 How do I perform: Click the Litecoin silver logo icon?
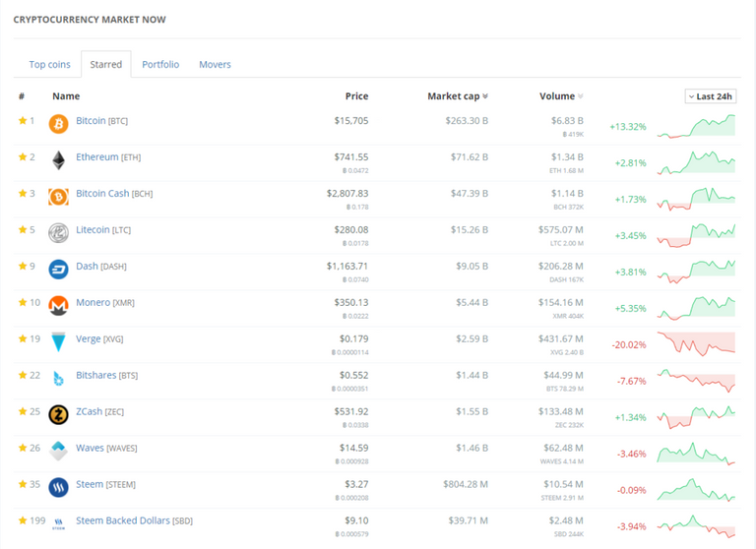(x=58, y=233)
